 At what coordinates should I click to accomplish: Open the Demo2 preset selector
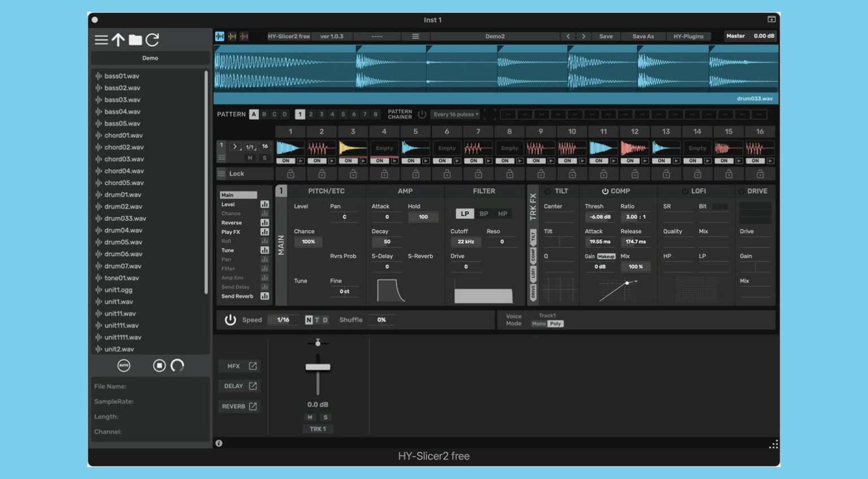tap(494, 36)
